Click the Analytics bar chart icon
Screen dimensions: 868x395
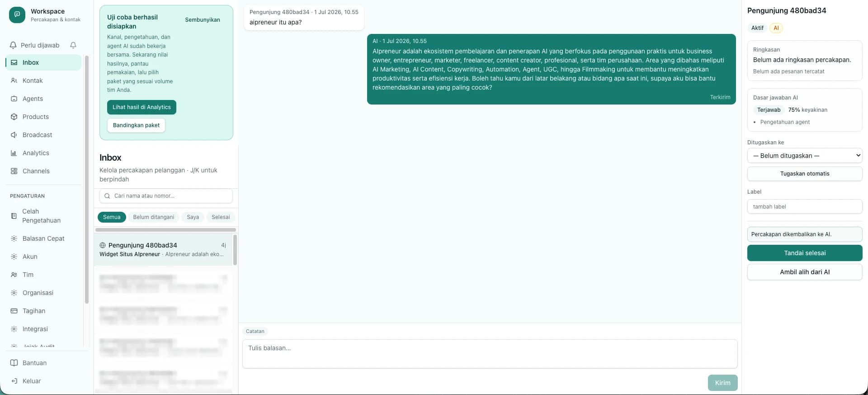click(14, 153)
